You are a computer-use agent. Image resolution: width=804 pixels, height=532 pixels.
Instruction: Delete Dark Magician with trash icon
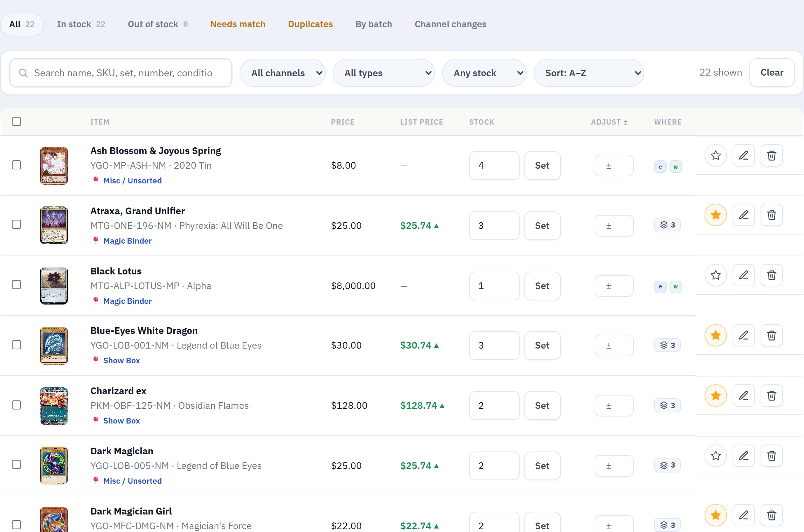pos(772,456)
